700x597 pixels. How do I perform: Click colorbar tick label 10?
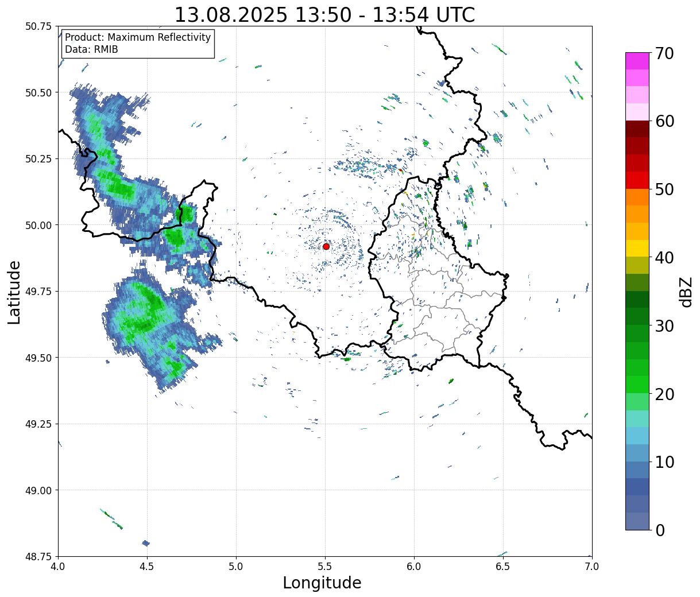coord(665,462)
